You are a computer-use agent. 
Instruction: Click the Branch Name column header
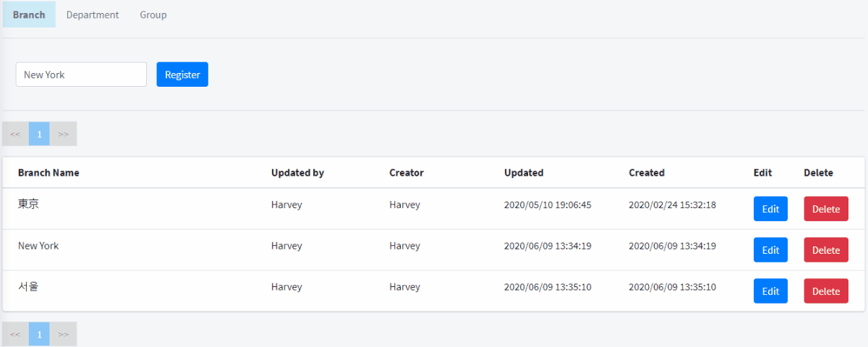pyautogui.click(x=48, y=173)
